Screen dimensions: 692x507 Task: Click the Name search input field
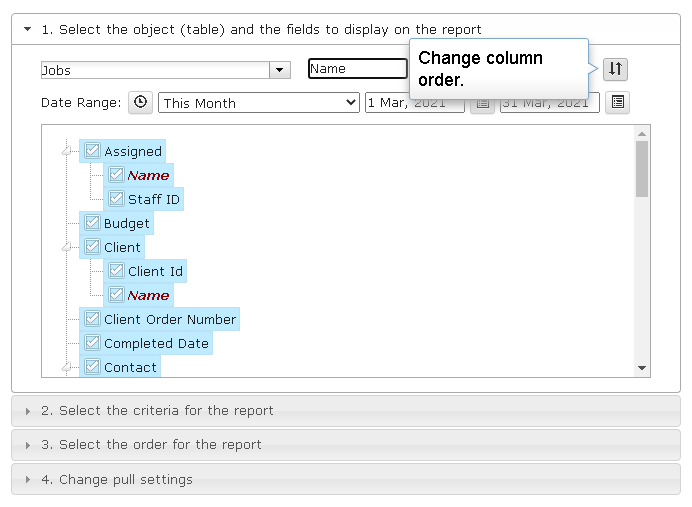point(357,69)
